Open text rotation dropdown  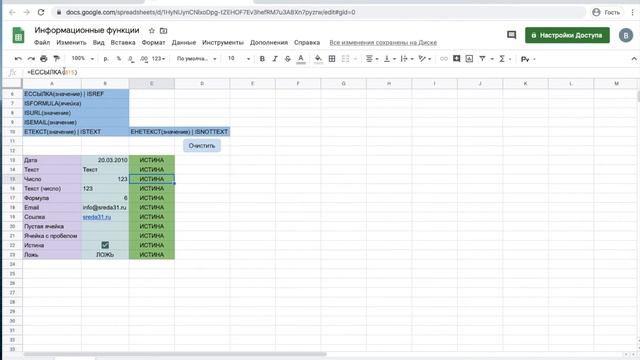pos(424,59)
